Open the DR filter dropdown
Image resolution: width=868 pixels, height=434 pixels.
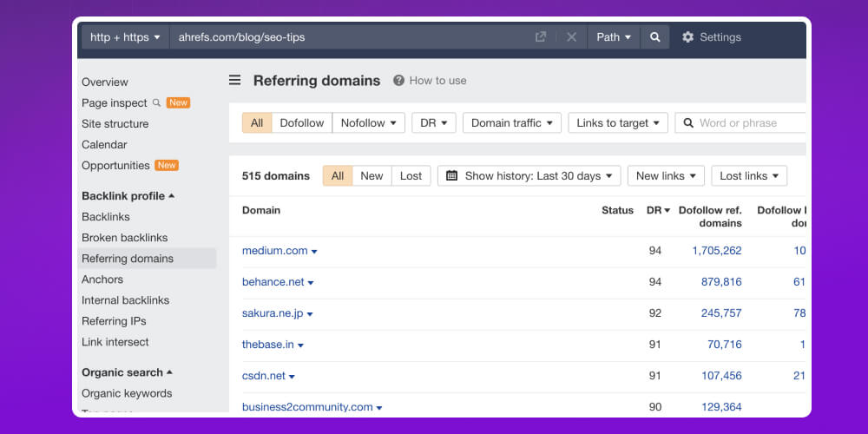click(434, 123)
